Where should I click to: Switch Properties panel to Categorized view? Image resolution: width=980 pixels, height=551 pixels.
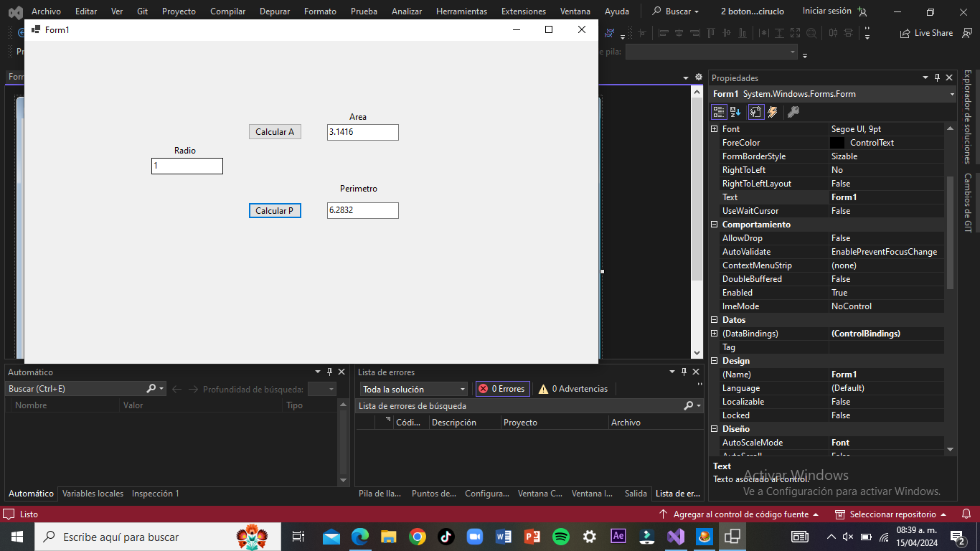tap(719, 112)
